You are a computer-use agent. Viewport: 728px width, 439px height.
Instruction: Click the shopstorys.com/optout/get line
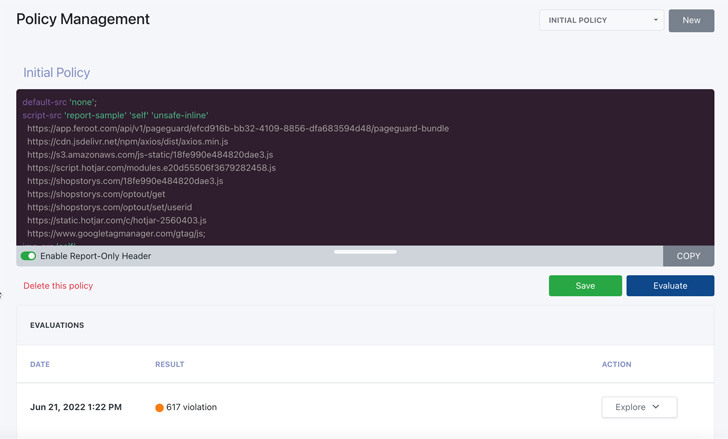pos(96,194)
